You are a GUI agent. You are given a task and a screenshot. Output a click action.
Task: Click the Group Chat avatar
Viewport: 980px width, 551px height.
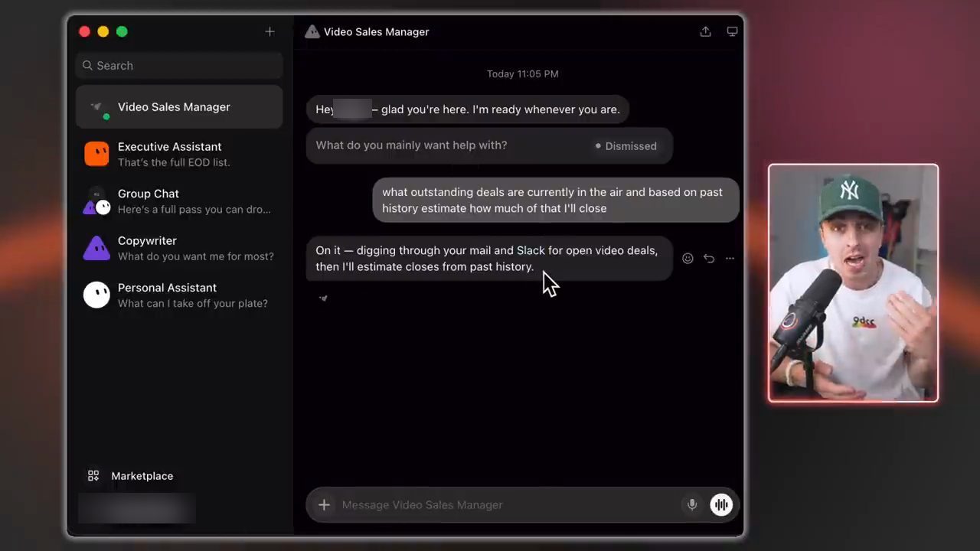tap(96, 201)
